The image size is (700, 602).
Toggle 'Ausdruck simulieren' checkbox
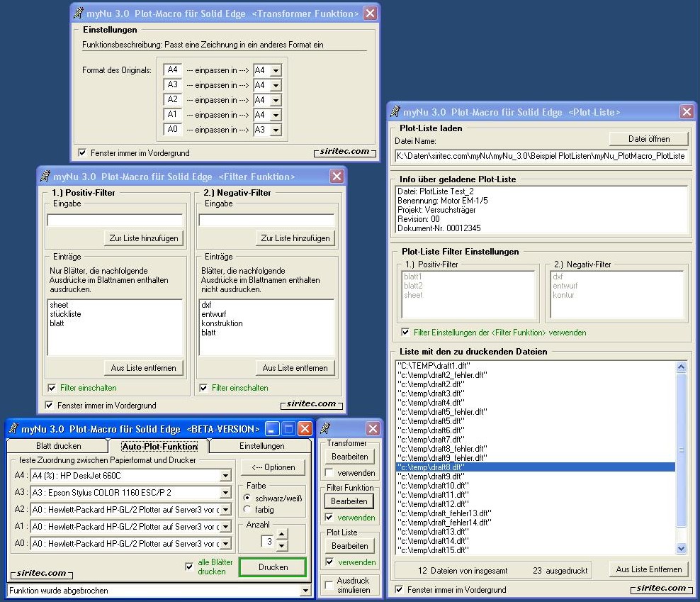[x=329, y=584]
